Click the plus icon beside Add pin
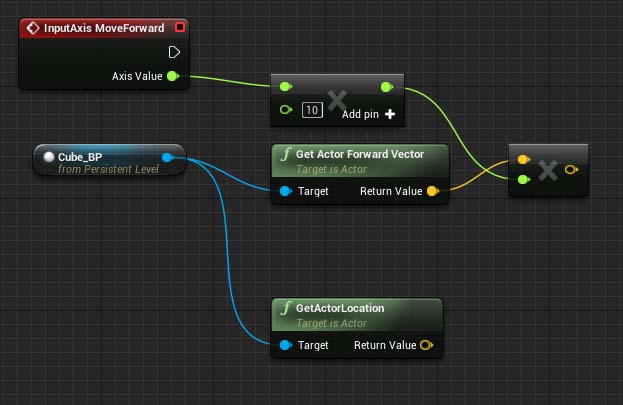623x405 pixels. click(x=390, y=114)
